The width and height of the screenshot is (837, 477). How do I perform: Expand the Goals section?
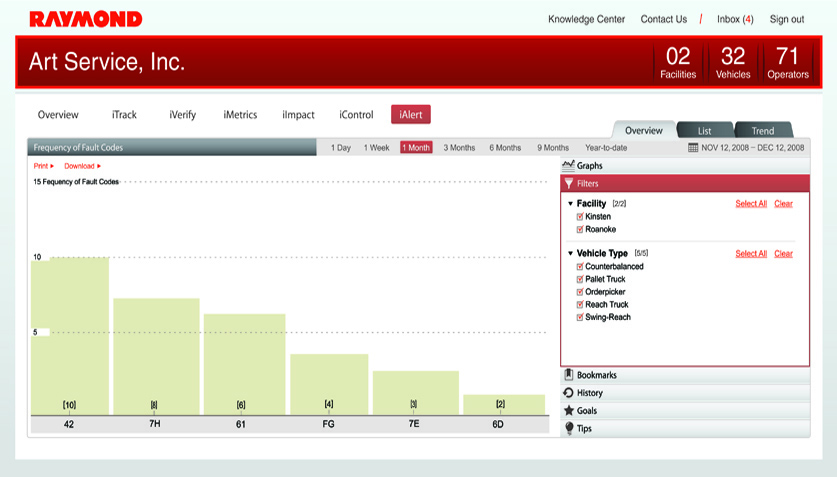[685, 410]
